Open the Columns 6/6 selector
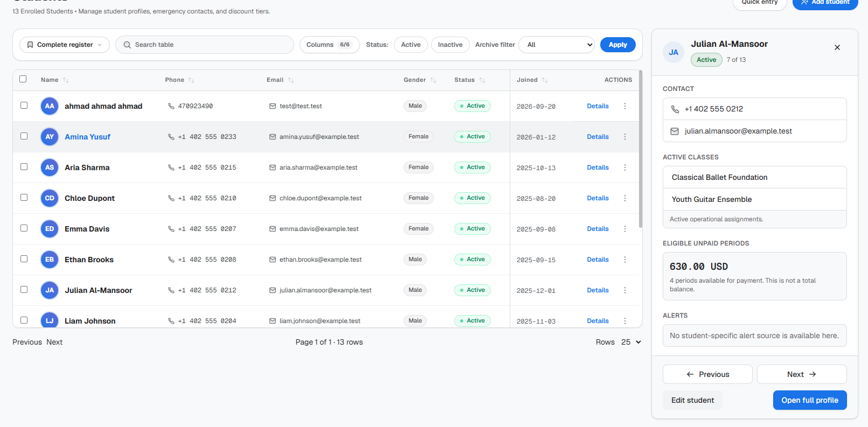The image size is (868, 427). (x=330, y=45)
